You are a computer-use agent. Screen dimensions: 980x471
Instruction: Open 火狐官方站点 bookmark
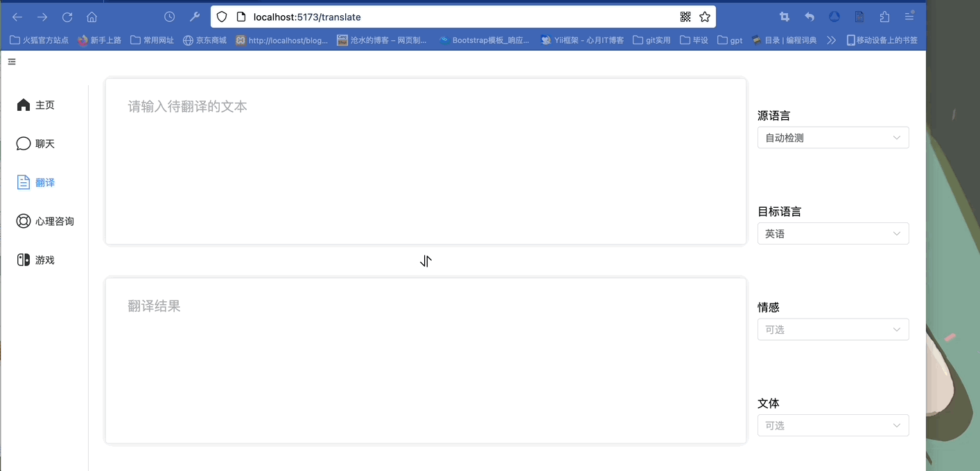[x=40, y=40]
